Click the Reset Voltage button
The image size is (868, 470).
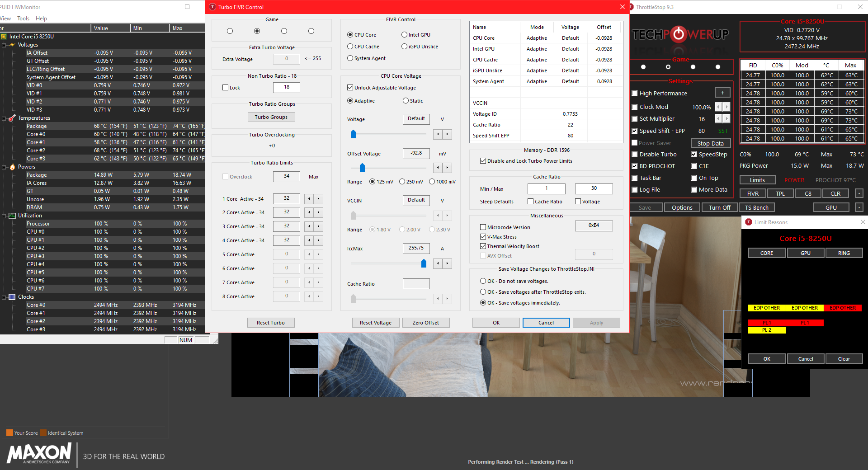tap(376, 323)
